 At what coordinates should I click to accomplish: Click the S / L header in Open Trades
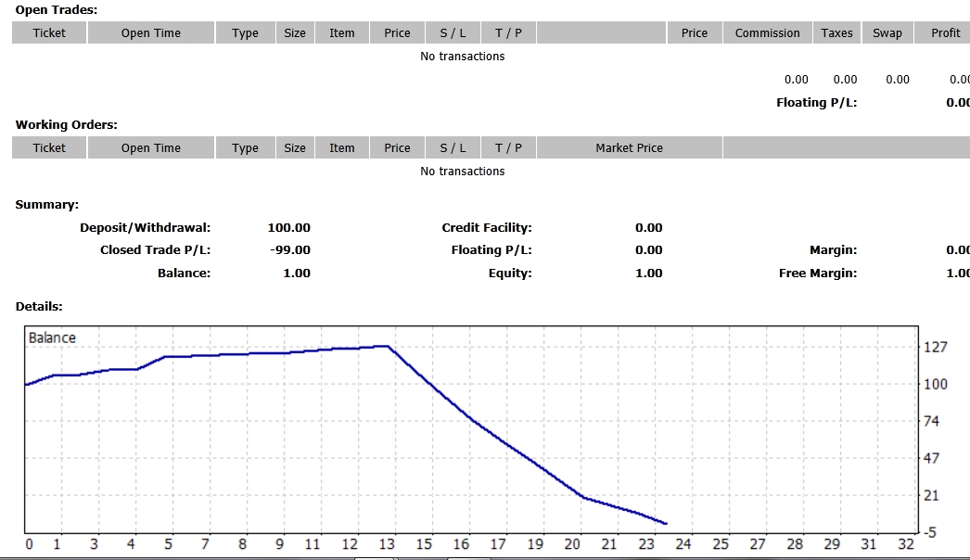click(453, 32)
